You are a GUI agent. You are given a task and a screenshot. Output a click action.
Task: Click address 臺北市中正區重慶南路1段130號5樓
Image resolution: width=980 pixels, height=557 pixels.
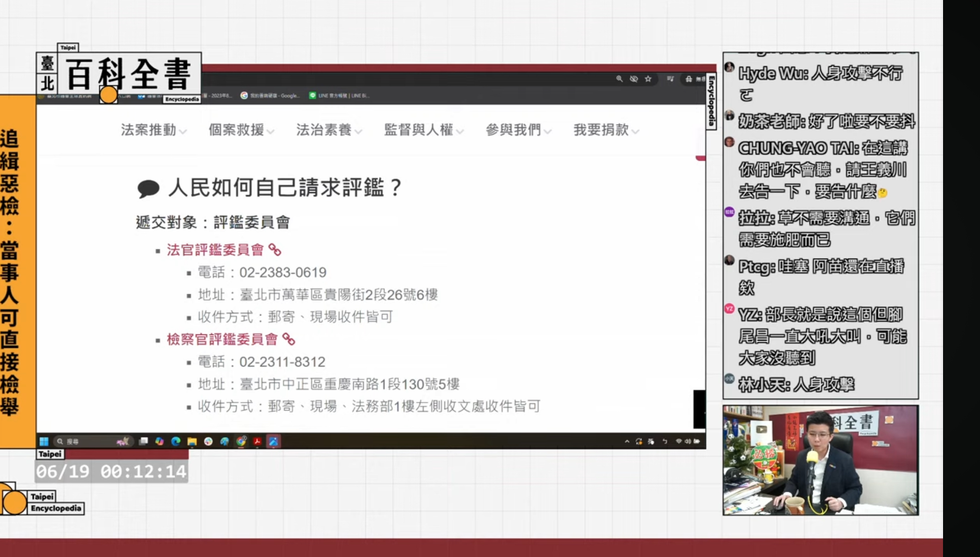coord(350,384)
